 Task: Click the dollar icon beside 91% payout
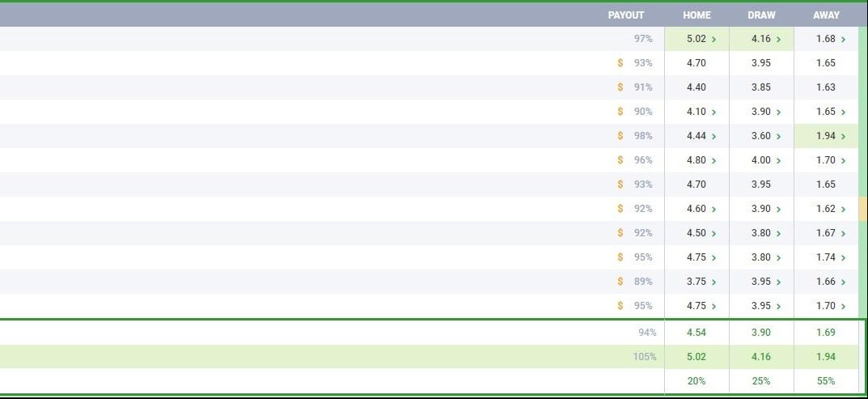coord(620,87)
